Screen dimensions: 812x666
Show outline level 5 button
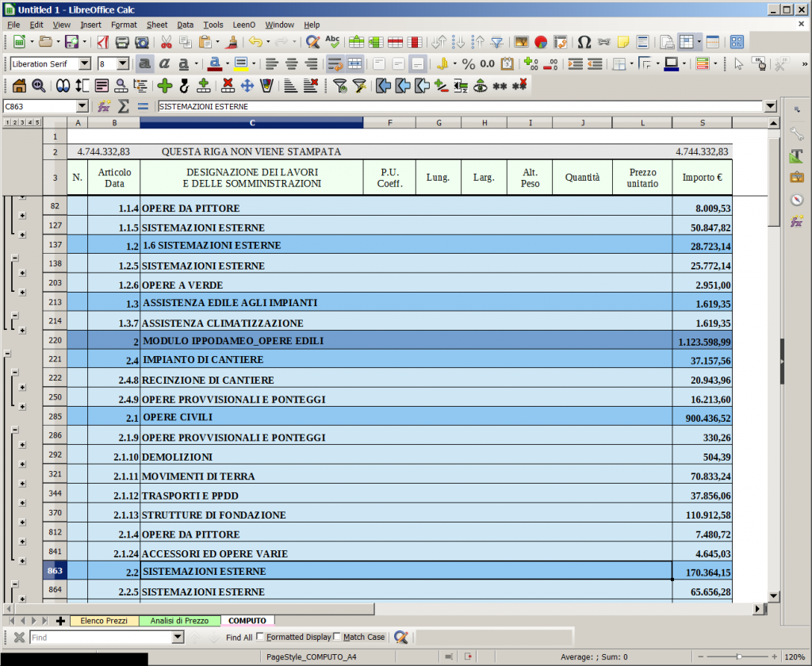36,122
